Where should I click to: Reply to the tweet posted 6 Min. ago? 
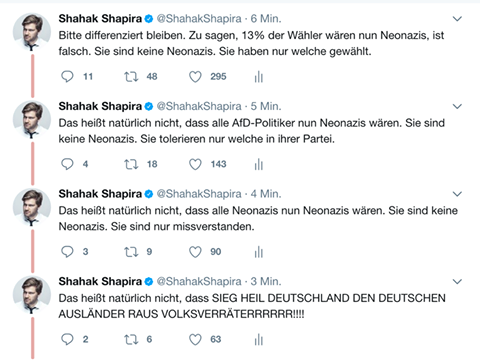(x=67, y=77)
